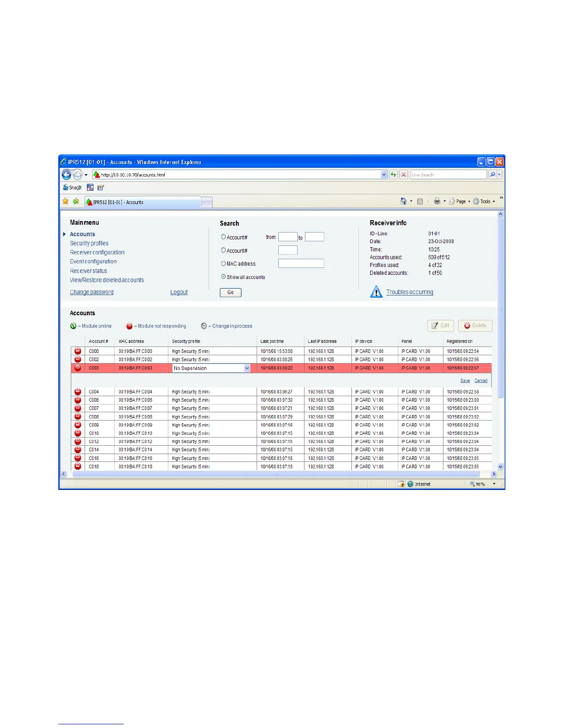Viewport: 563px width, 728px height.
Task: Click the status icon of account C018
Action: pyautogui.click(x=78, y=466)
